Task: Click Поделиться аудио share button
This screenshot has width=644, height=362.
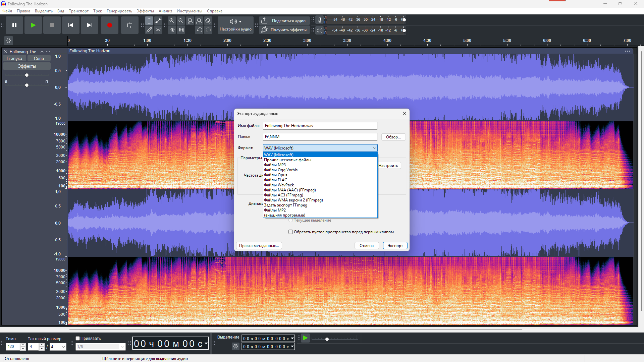Action: coord(284,21)
